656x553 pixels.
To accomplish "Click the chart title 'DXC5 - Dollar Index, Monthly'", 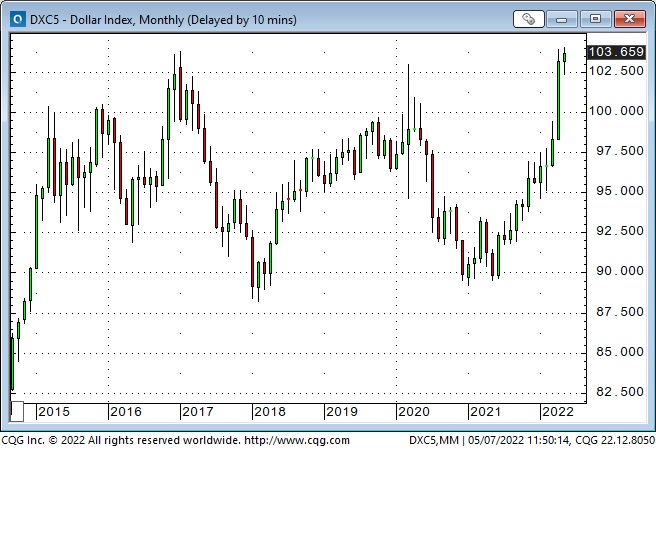I will tap(107, 20).
